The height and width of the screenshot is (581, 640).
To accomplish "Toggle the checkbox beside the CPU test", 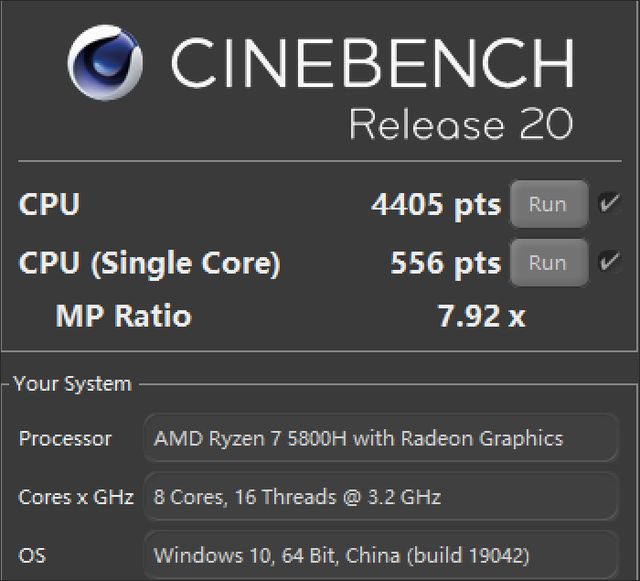I will point(608,204).
